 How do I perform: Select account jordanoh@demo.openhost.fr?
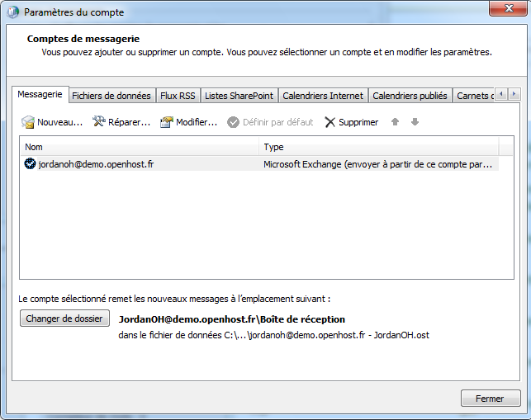click(259, 164)
